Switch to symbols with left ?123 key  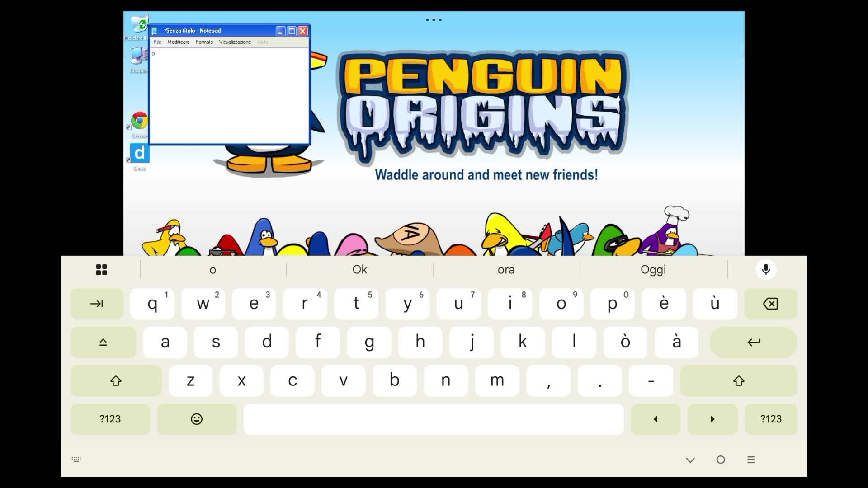click(x=110, y=419)
